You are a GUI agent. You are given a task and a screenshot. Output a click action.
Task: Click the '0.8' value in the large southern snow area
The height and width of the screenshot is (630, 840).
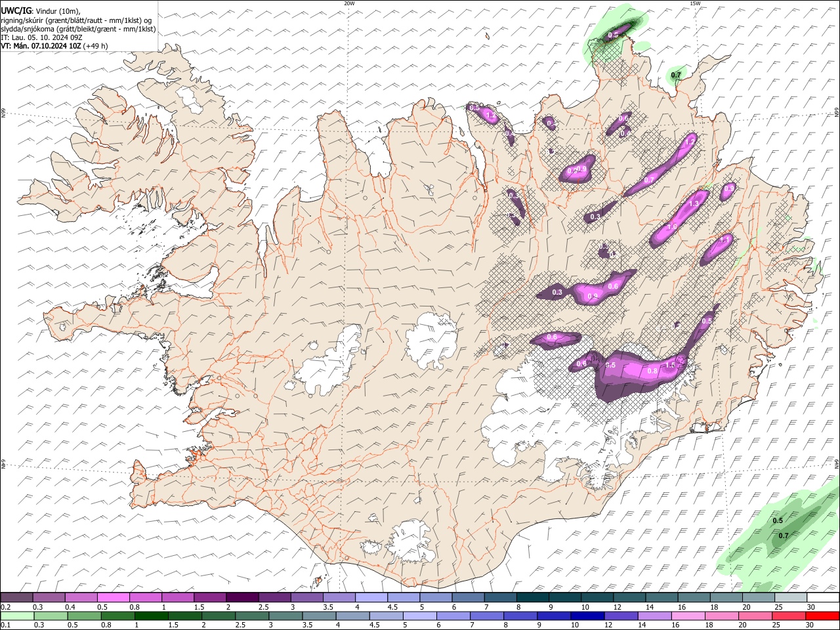point(652,371)
